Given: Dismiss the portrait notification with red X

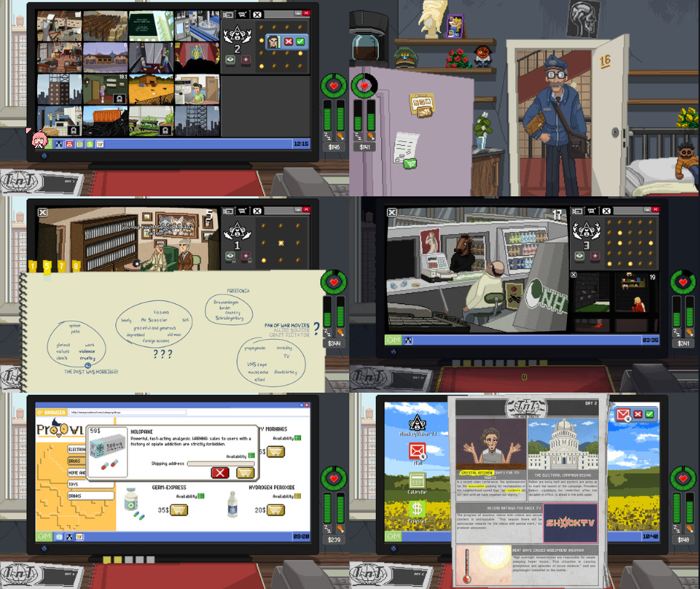Looking at the screenshot, I should 288,42.
